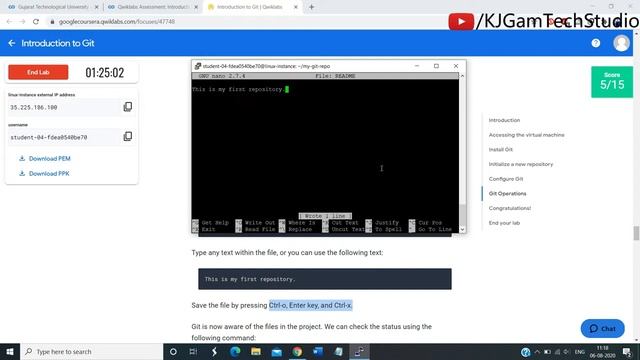Copy the external IP address
This screenshot has height=360, width=640.
coord(128,107)
